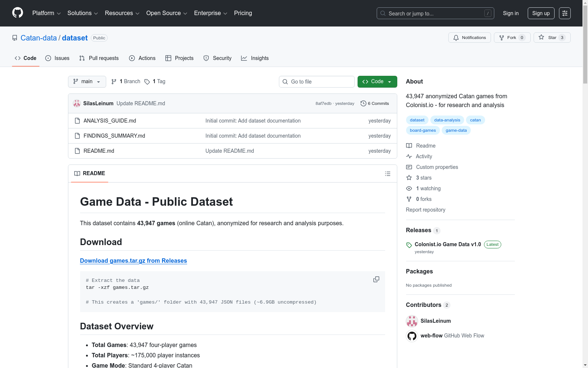588x368 pixels.
Task: Click the file icon for ANALYSIS_GUIDE.md
Action: (x=77, y=121)
